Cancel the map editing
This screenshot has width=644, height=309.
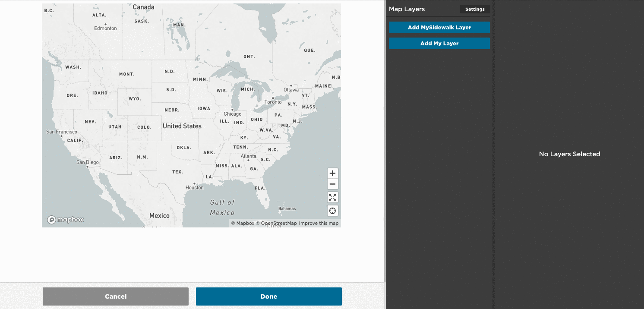116,296
